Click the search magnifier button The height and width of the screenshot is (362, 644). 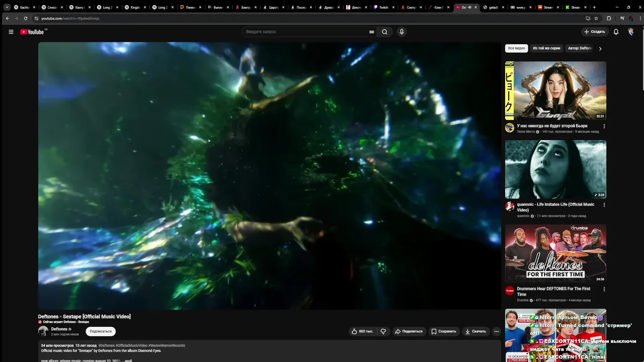(384, 32)
